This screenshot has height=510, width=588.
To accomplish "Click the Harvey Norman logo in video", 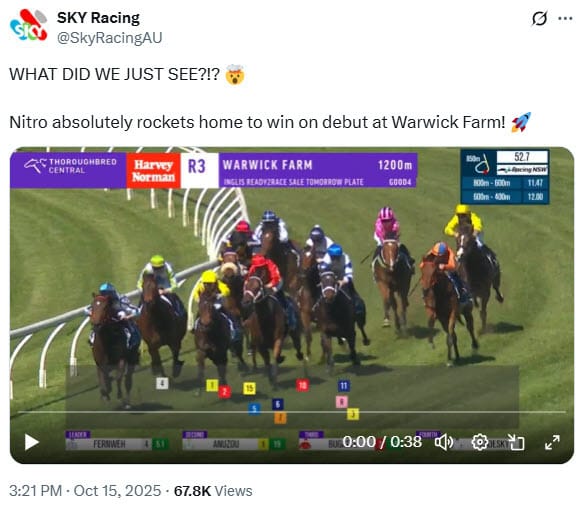I will [154, 171].
